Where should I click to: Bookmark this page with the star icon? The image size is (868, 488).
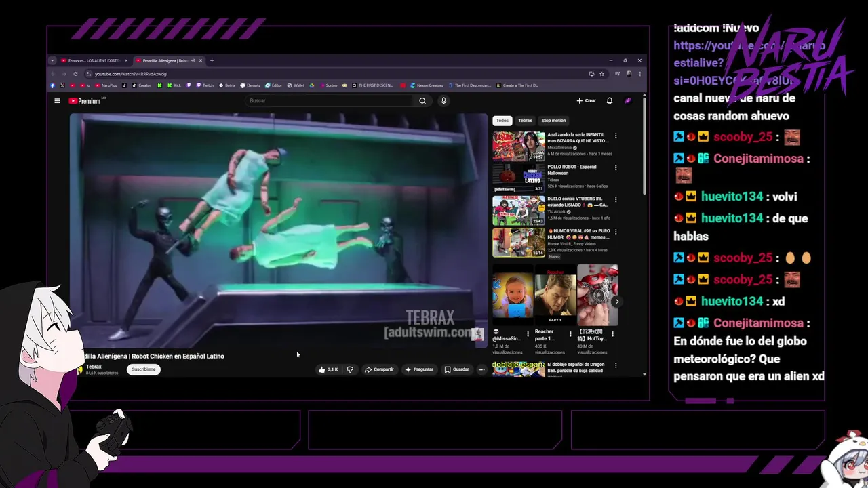601,74
